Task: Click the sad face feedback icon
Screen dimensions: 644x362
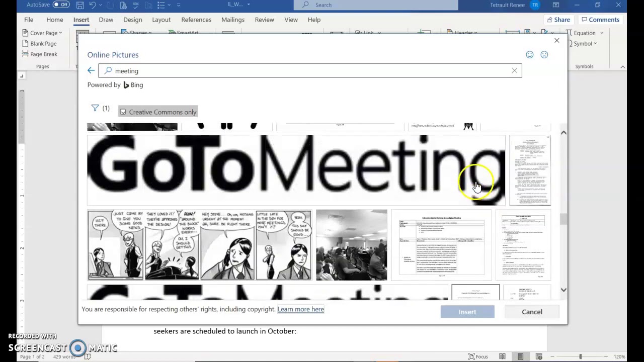Action: coord(544,55)
